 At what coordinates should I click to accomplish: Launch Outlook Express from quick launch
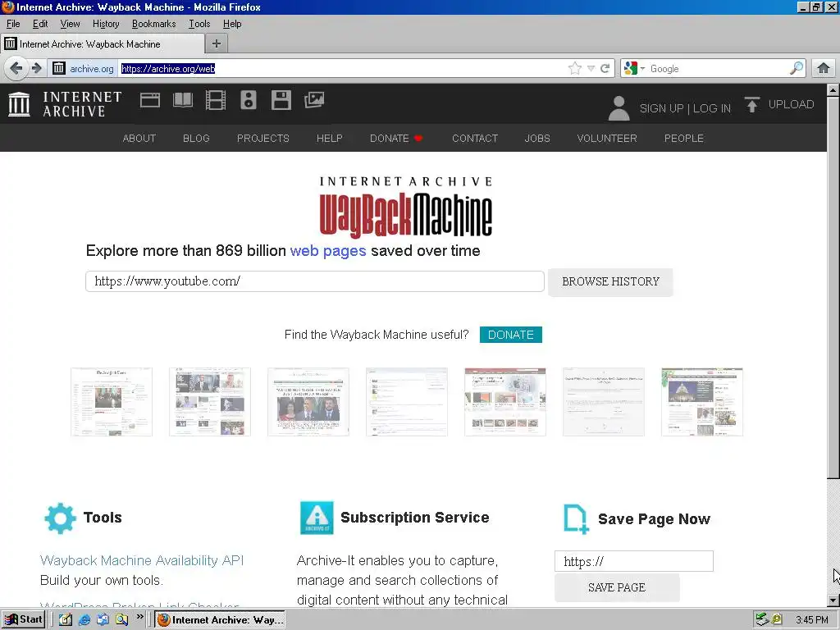point(103,620)
